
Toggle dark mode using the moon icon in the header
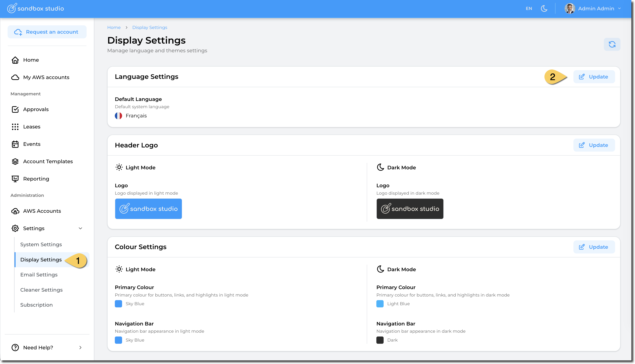coord(544,9)
